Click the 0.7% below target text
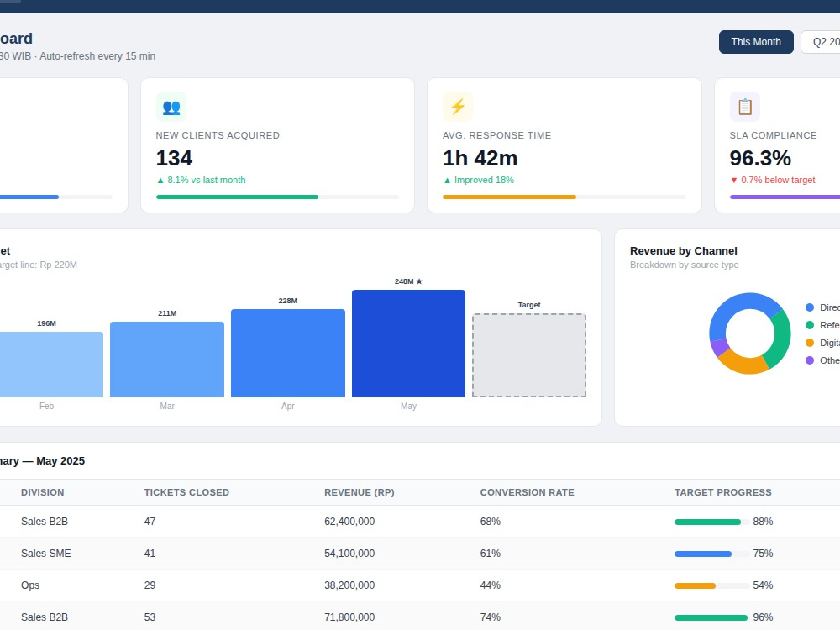This screenshot has width=840, height=630. 773,180
